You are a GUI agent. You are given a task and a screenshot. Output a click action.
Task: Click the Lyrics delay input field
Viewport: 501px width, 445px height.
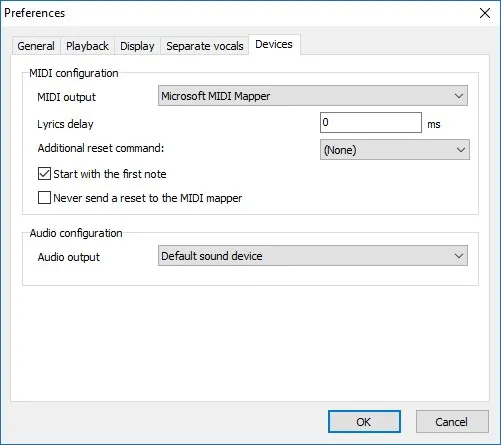371,123
